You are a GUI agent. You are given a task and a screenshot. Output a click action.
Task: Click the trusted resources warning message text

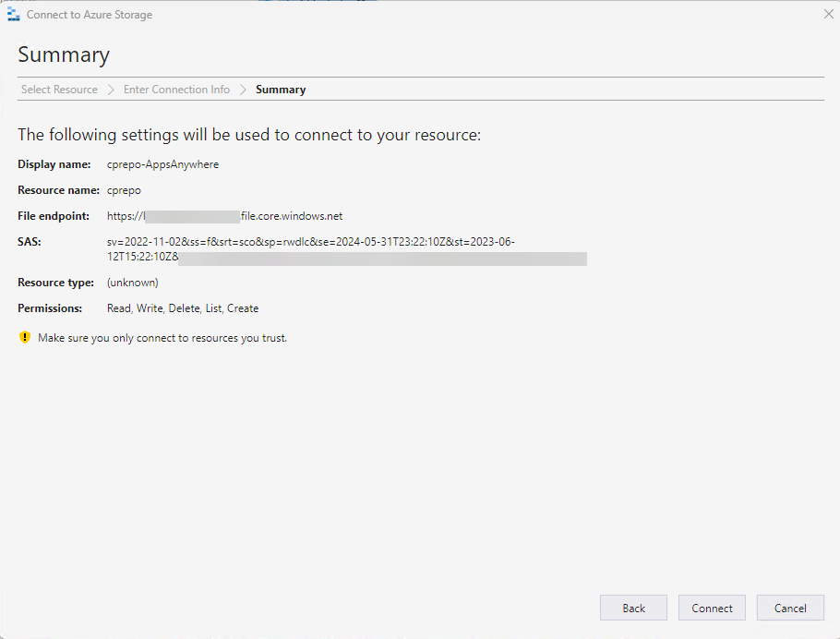(x=162, y=338)
